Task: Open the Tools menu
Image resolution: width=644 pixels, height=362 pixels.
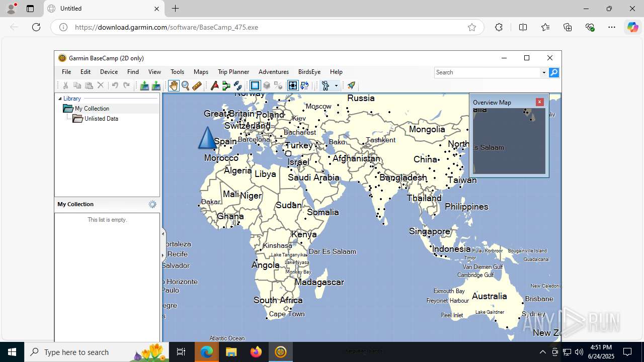Action: click(177, 72)
